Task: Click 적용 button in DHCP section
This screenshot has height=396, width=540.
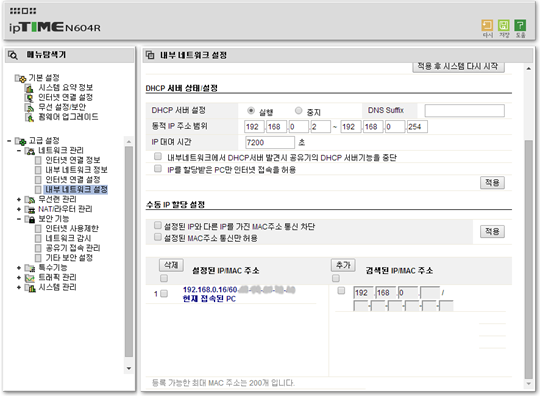Action: coord(492,183)
